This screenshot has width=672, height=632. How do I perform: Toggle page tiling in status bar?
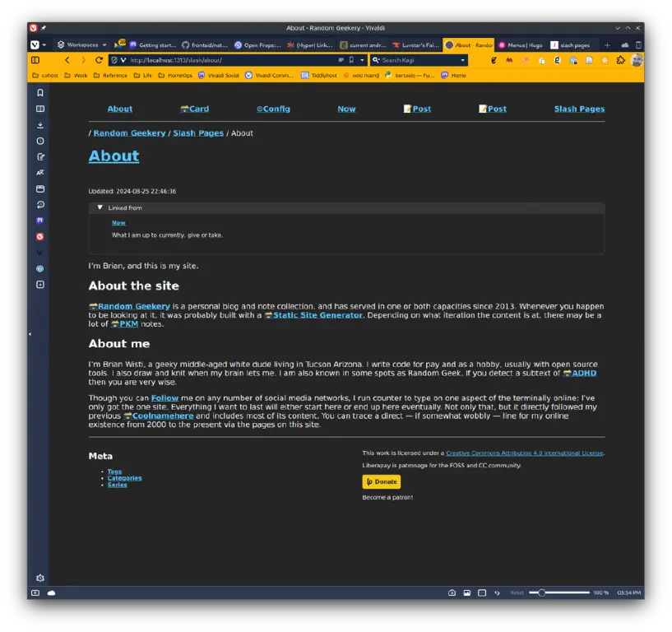[482, 592]
